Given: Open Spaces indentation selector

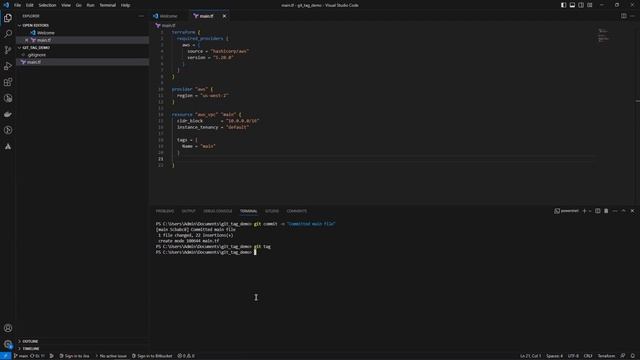Looking at the screenshot, I should tap(554, 356).
